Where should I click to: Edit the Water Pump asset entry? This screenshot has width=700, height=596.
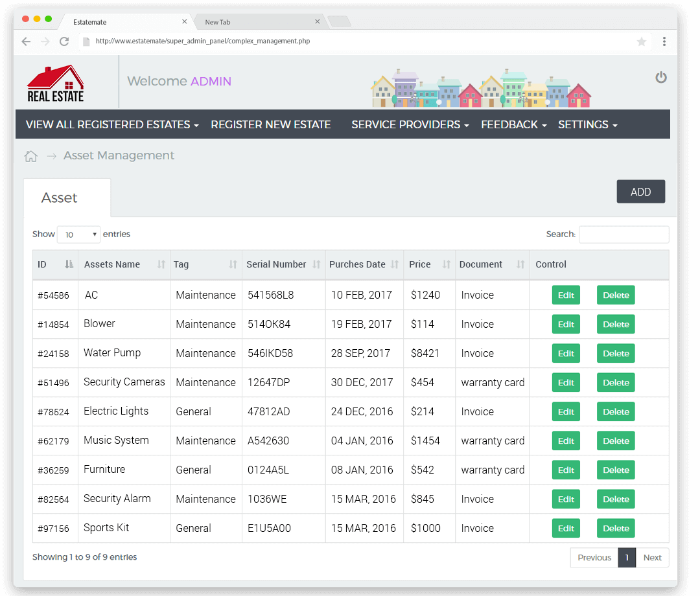[x=566, y=353]
